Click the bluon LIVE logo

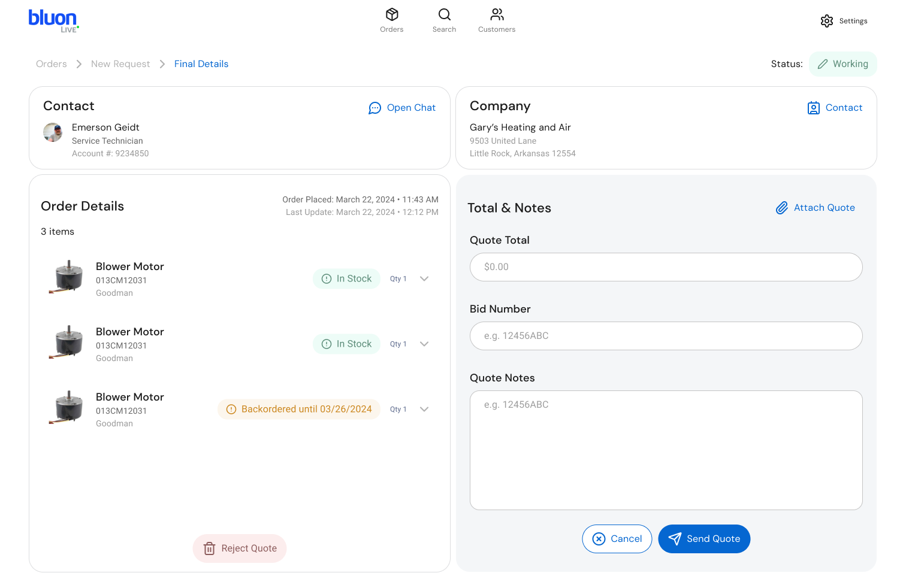pos(53,21)
